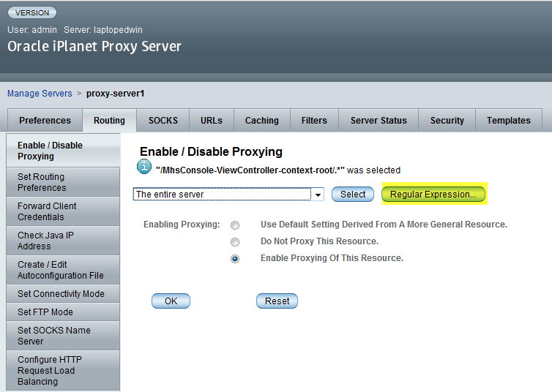This screenshot has width=552, height=392.
Task: Open Configure HTTP Request Load Balancing
Action: pyautogui.click(x=63, y=370)
